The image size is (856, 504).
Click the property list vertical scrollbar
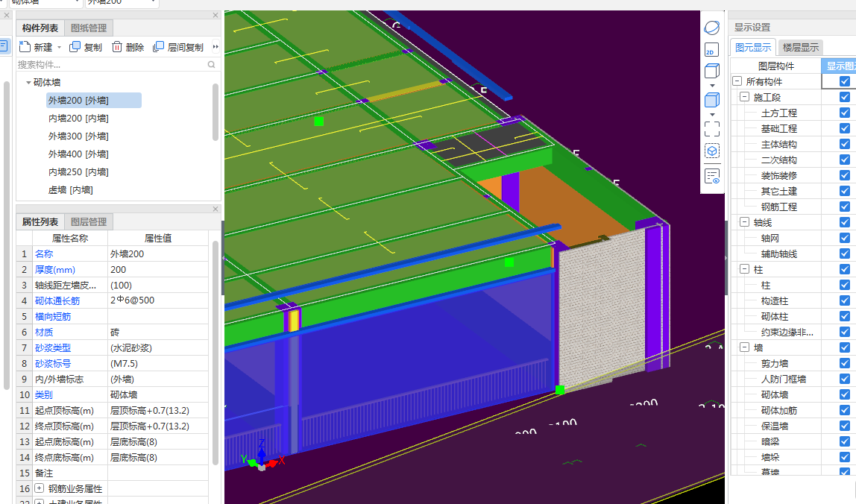pyautogui.click(x=215, y=352)
